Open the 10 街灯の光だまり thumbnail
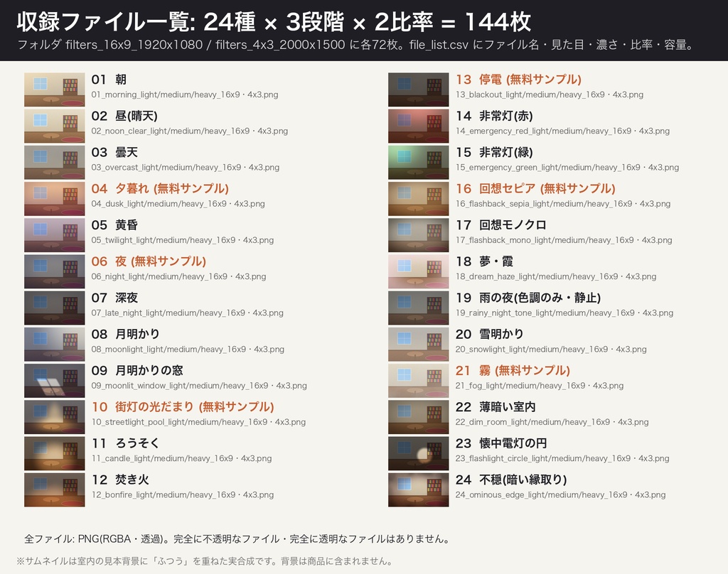 pos(54,417)
